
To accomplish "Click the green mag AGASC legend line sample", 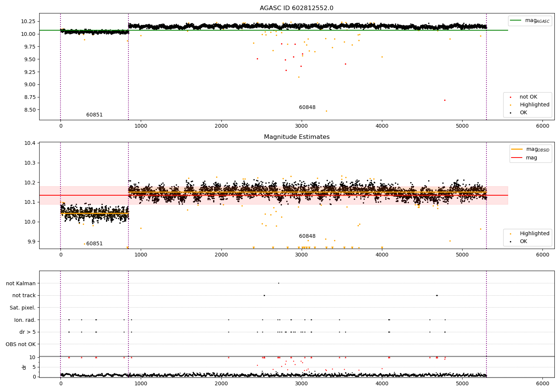I will tap(516, 21).
